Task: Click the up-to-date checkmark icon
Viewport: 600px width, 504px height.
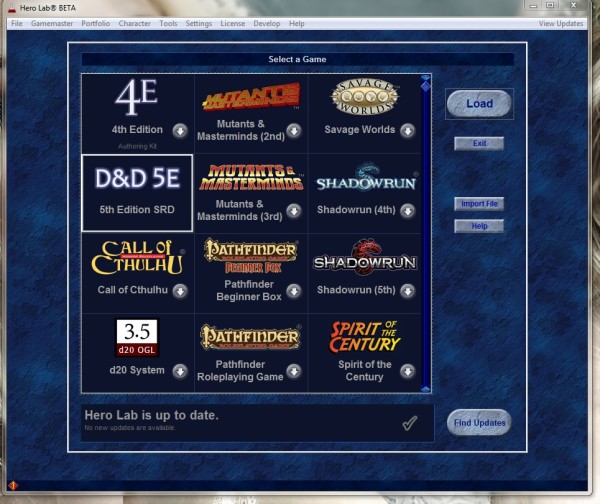Action: tap(410, 423)
